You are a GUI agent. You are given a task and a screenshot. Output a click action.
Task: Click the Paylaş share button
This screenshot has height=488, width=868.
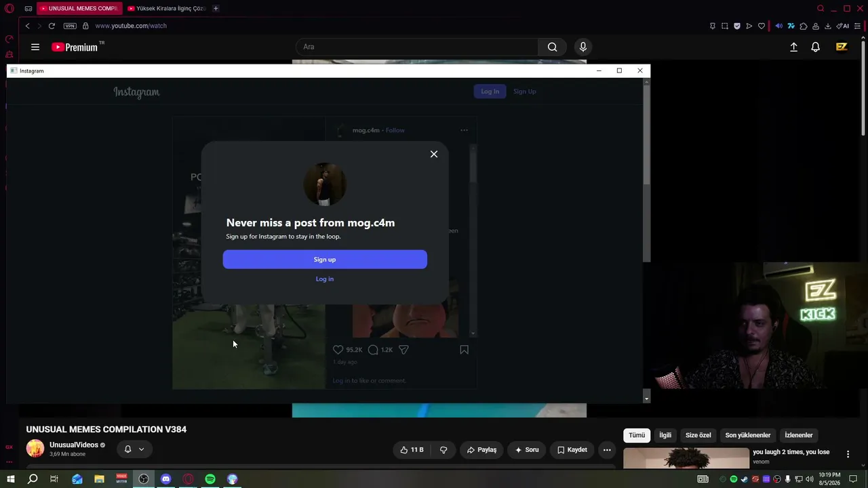[x=482, y=449]
